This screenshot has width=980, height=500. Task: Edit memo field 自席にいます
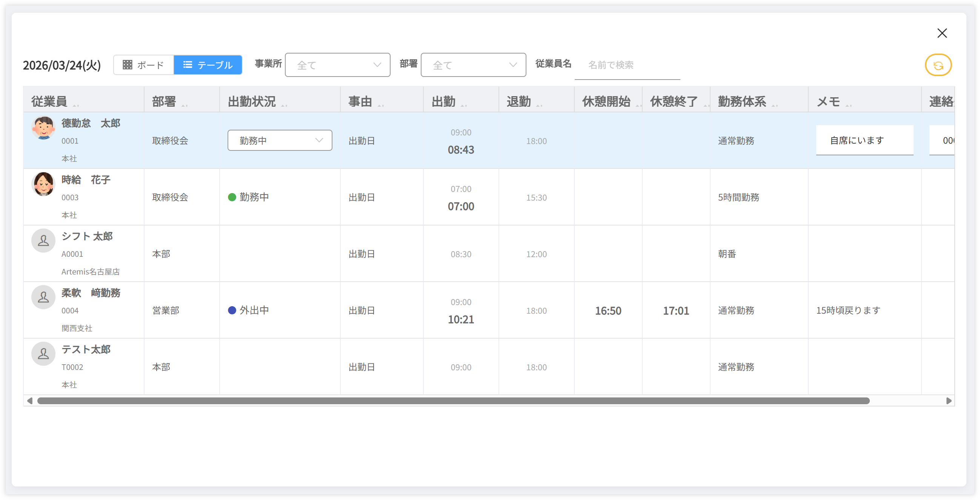point(865,140)
